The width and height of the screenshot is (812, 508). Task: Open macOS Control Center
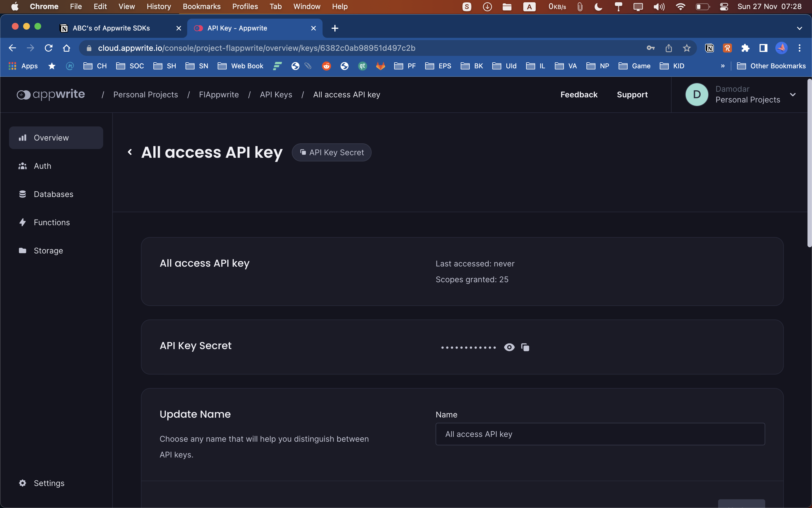pos(723,6)
